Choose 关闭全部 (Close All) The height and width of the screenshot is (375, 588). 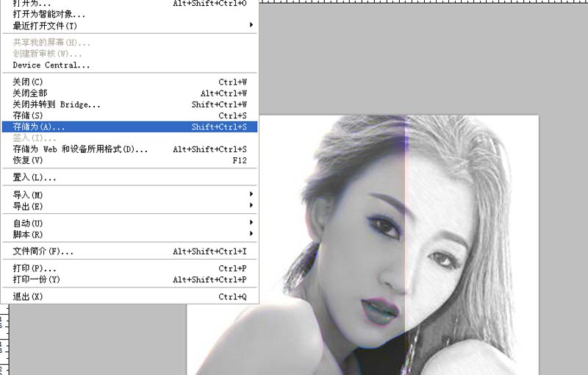point(30,93)
